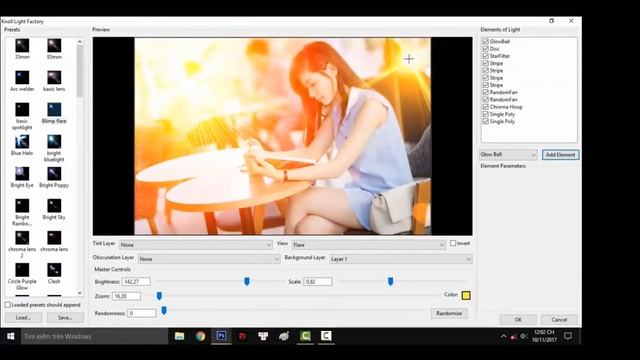Select the 85mm flare preset

click(54, 49)
